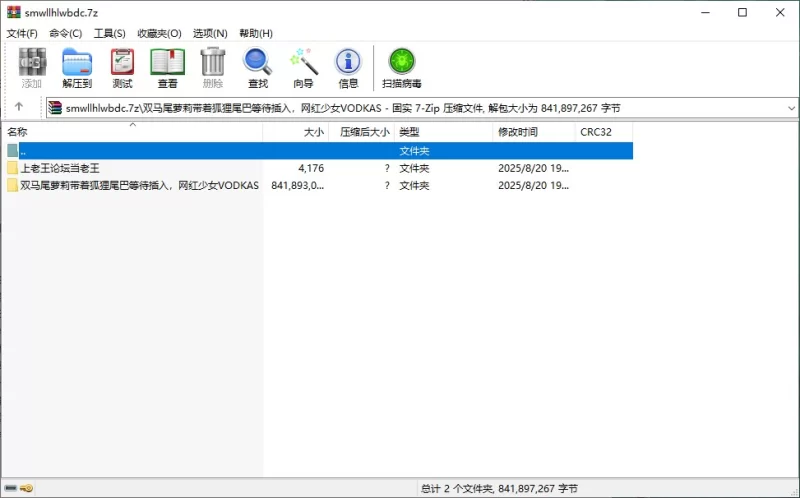The height and width of the screenshot is (498, 800).
Task: Click the parent folder '..' icon
Action: (13, 151)
